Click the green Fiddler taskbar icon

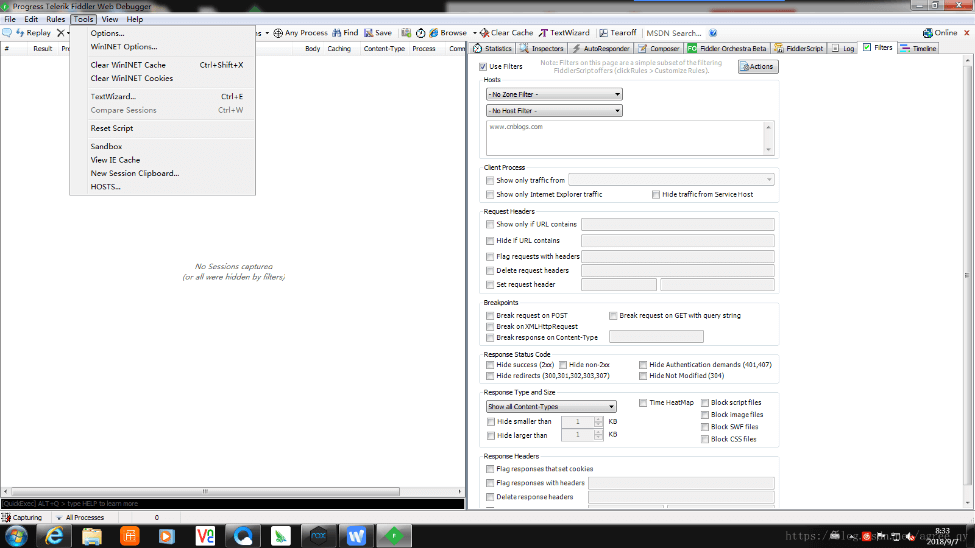click(x=394, y=536)
